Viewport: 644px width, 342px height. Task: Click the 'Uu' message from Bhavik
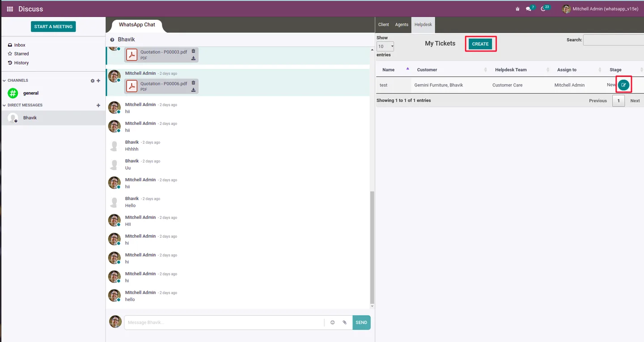[128, 168]
